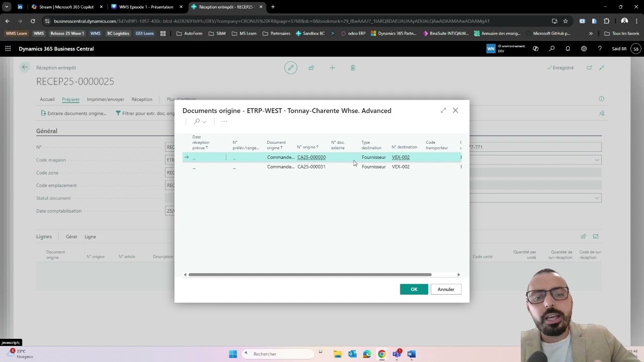Collapse the page with the arrows icon

602,67
